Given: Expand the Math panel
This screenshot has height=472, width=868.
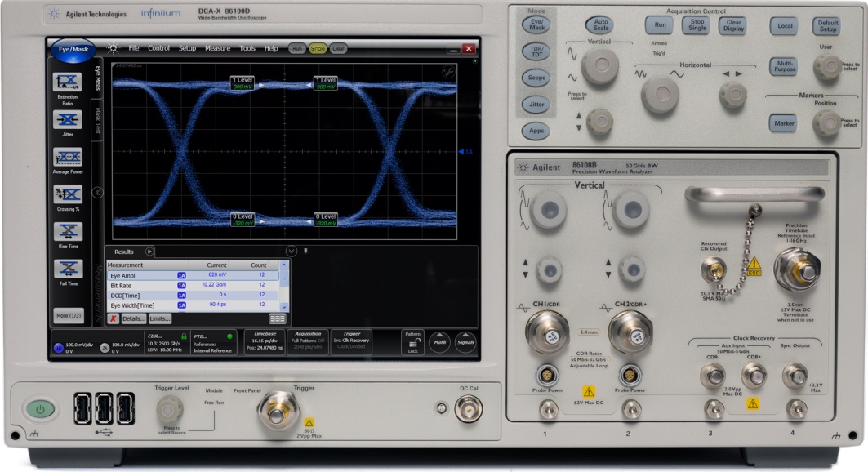Looking at the screenshot, I should 439,342.
